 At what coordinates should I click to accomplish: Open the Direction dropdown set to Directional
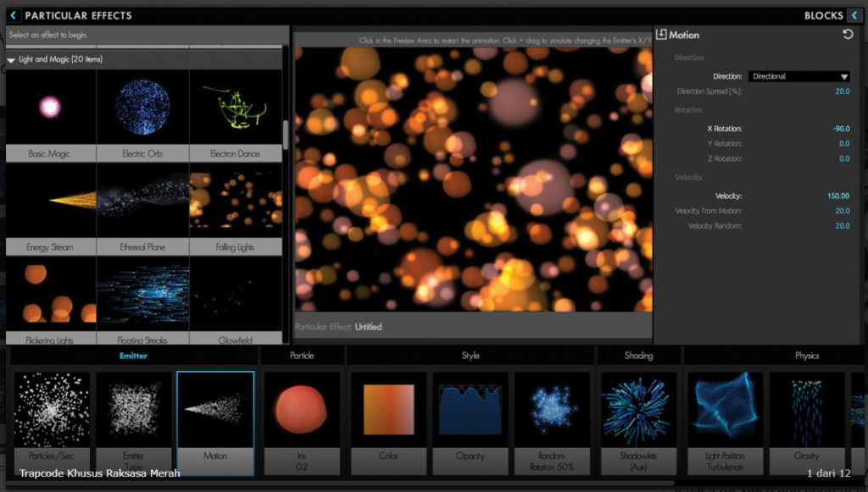(799, 76)
